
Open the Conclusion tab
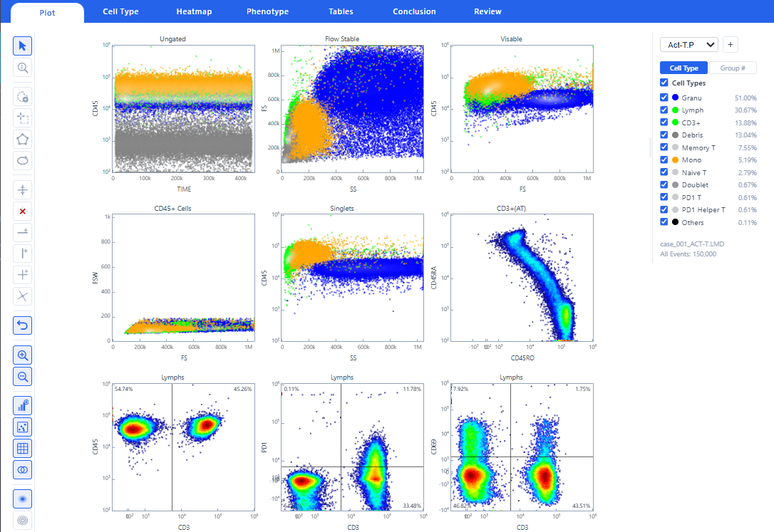[414, 11]
